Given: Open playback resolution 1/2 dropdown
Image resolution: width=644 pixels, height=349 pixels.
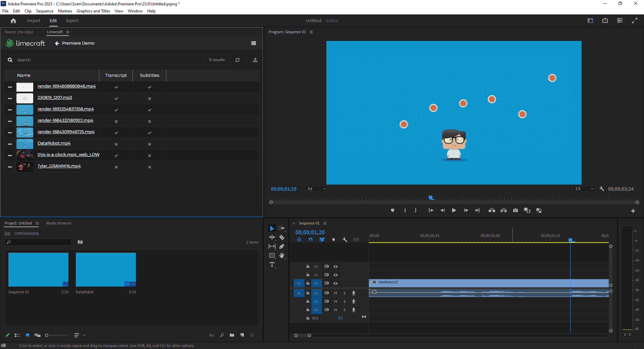Looking at the screenshot, I should pos(584,189).
